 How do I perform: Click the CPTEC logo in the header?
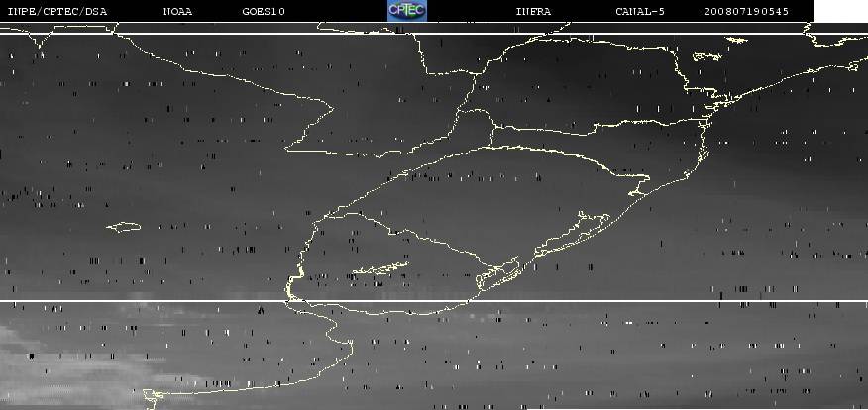[x=406, y=10]
